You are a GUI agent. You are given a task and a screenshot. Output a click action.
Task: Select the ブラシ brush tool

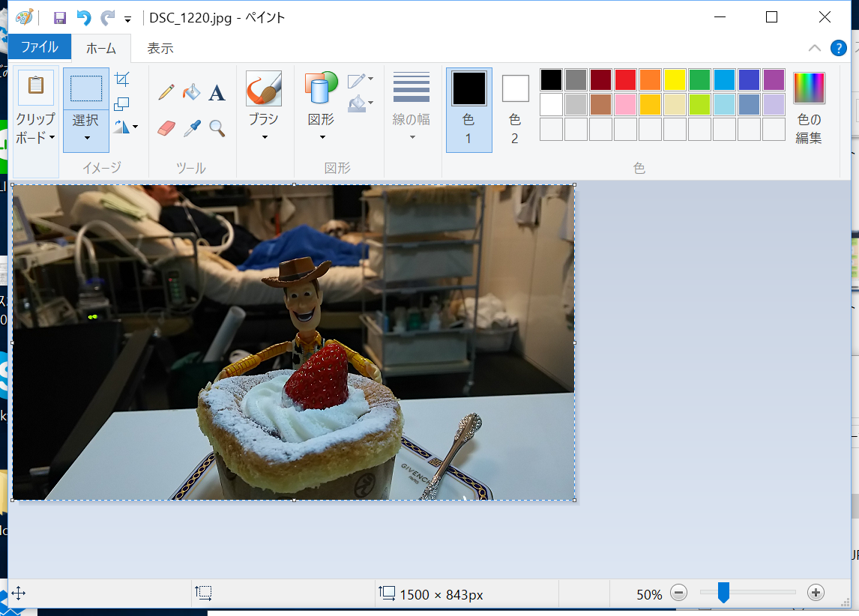pyautogui.click(x=264, y=88)
